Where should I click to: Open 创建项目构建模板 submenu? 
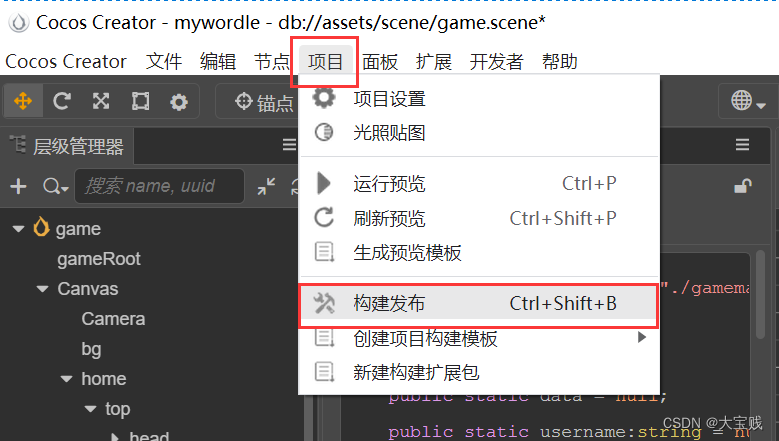[479, 338]
